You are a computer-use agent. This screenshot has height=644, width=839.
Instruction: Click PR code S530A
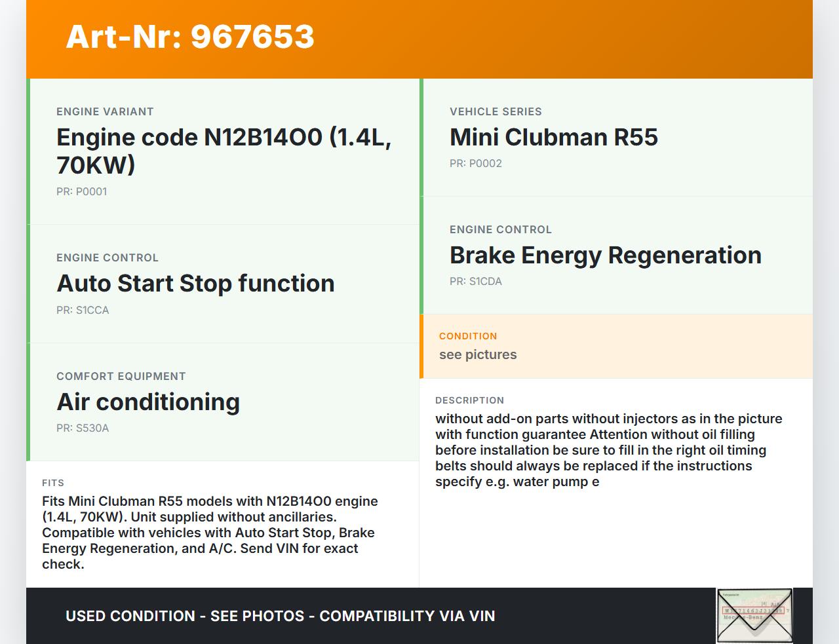tap(83, 428)
